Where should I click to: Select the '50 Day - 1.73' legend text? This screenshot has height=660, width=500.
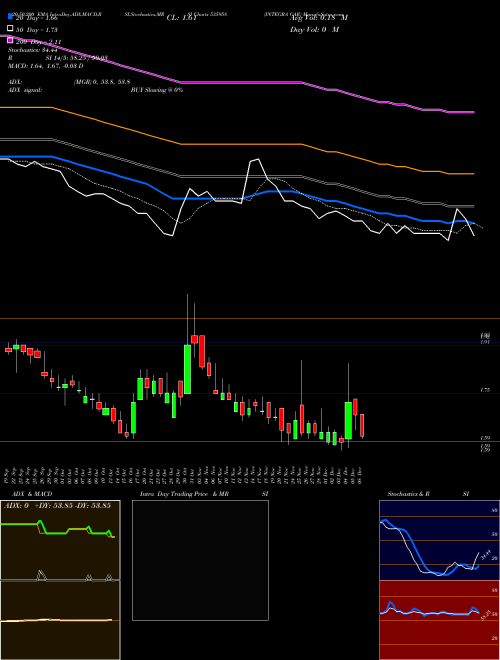coord(37,30)
